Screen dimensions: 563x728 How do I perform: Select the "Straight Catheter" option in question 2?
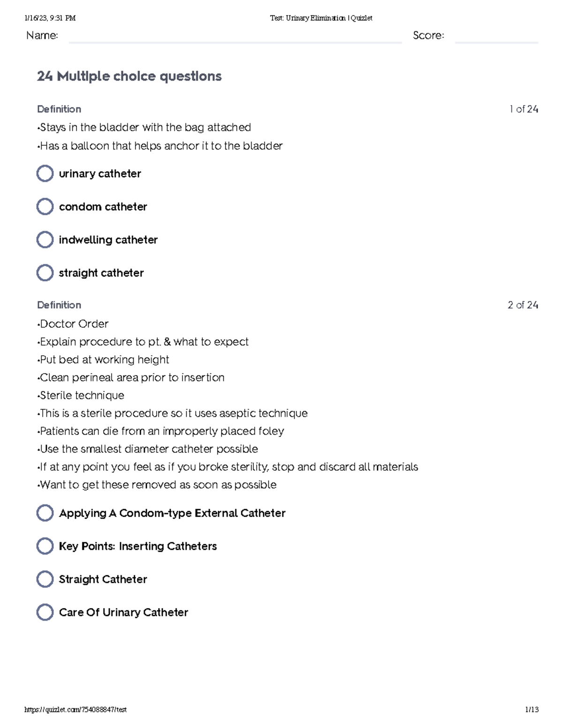[x=45, y=579]
